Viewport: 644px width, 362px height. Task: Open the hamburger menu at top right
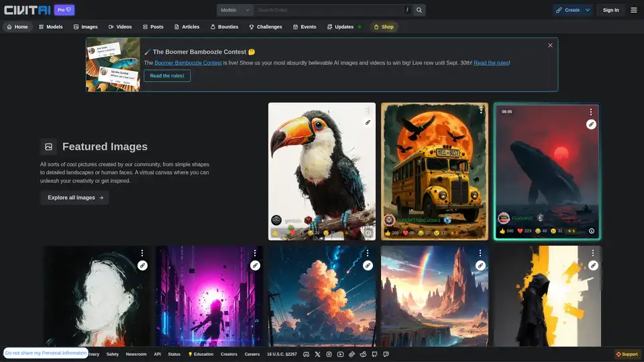tap(634, 10)
